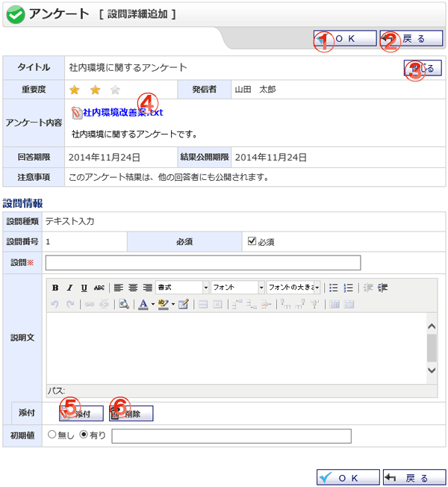Apply italic formatting in the editor
This screenshot has width=448, height=487.
70,288
